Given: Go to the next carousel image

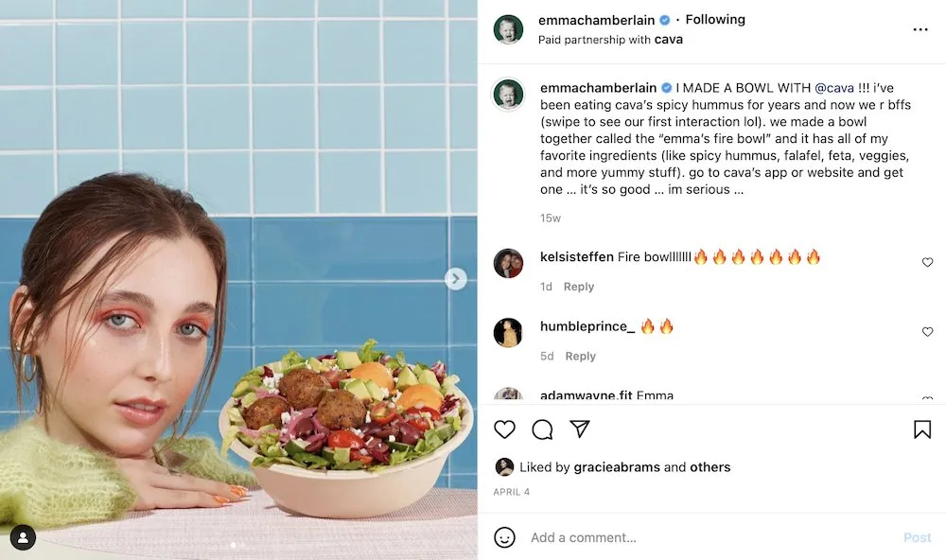Looking at the screenshot, I should pos(456,278).
